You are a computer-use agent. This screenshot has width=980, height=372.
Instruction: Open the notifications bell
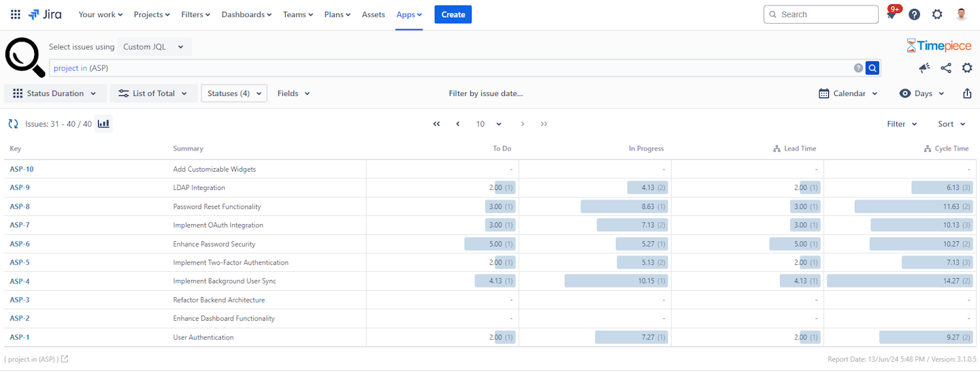892,14
